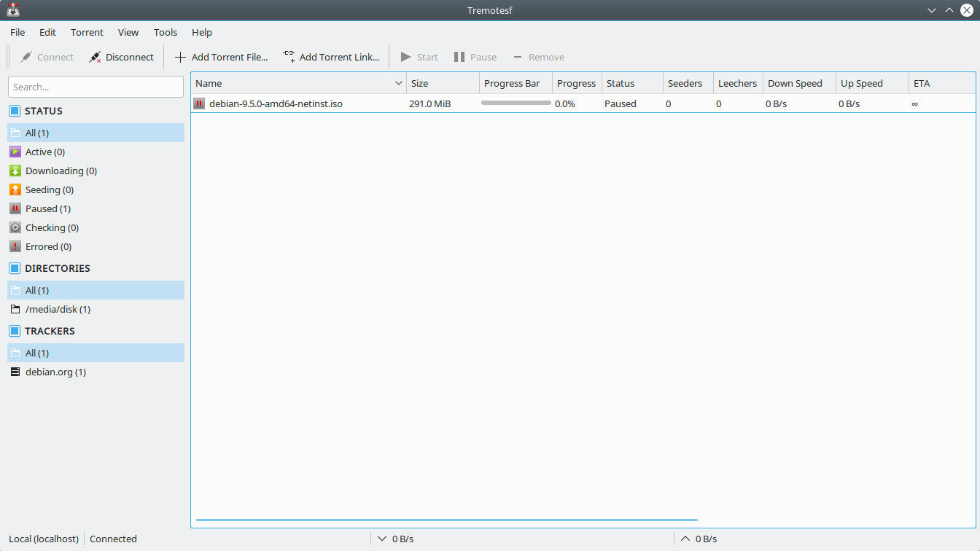Show Errored torrents via the exclamation icon

[x=15, y=246]
